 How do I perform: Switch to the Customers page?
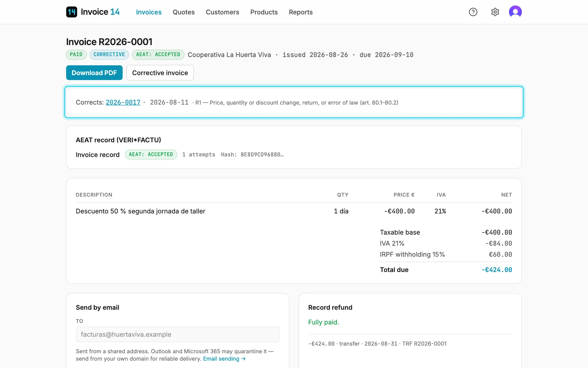[222, 12]
